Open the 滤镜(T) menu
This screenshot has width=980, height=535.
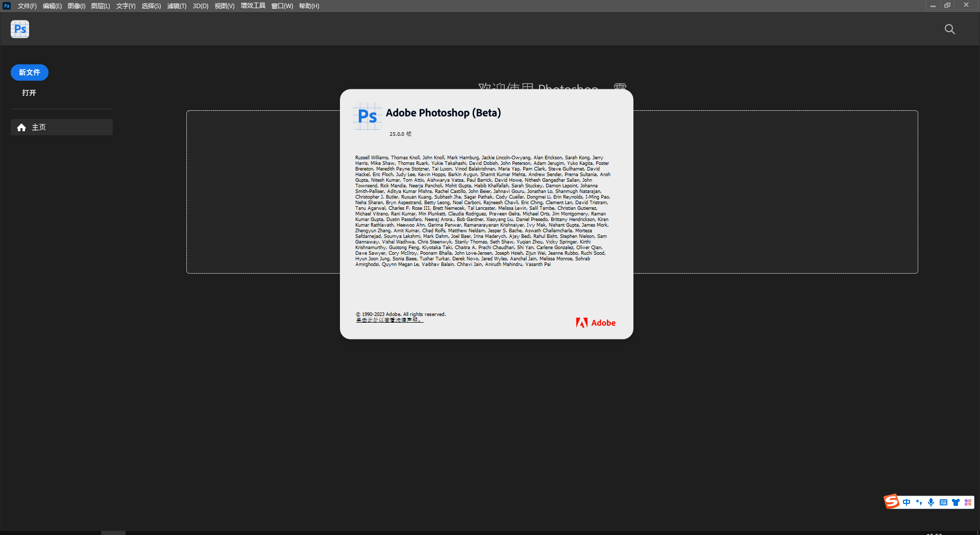click(x=176, y=6)
